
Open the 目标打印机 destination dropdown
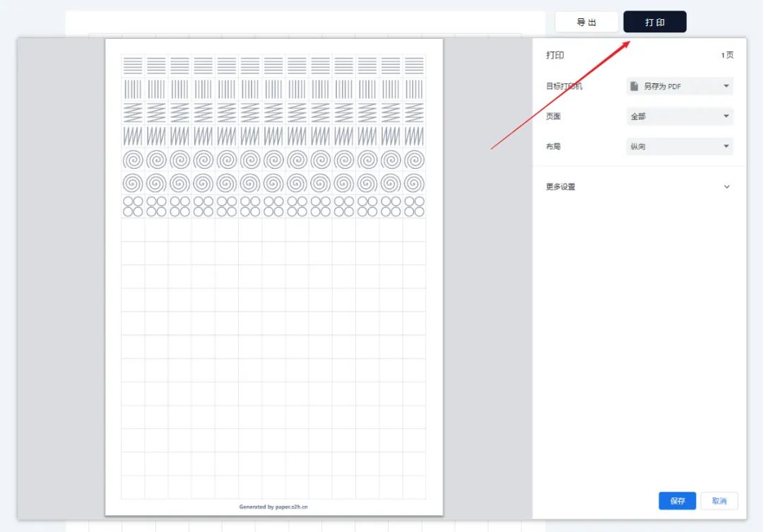[x=680, y=86]
